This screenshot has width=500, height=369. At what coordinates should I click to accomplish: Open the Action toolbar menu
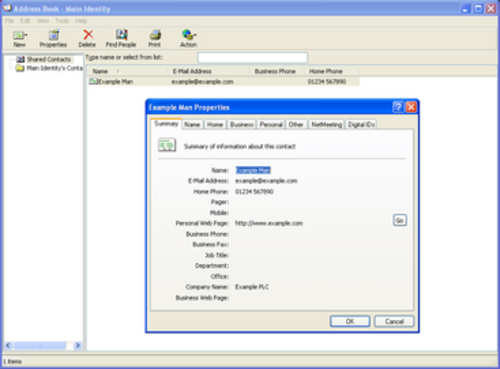pyautogui.click(x=189, y=38)
